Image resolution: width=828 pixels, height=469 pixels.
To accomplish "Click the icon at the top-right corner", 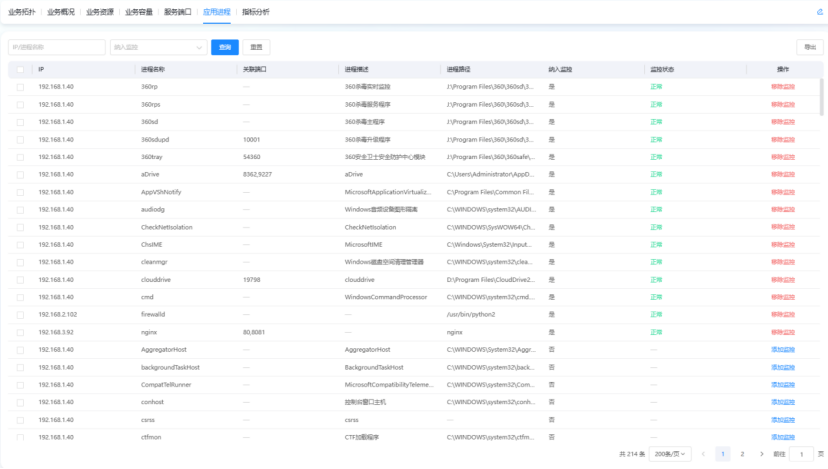I will 820,12.
